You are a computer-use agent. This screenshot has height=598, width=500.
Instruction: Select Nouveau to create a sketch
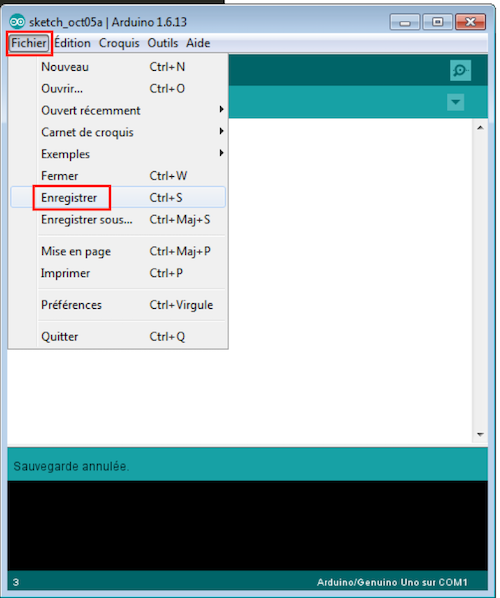click(118, 67)
